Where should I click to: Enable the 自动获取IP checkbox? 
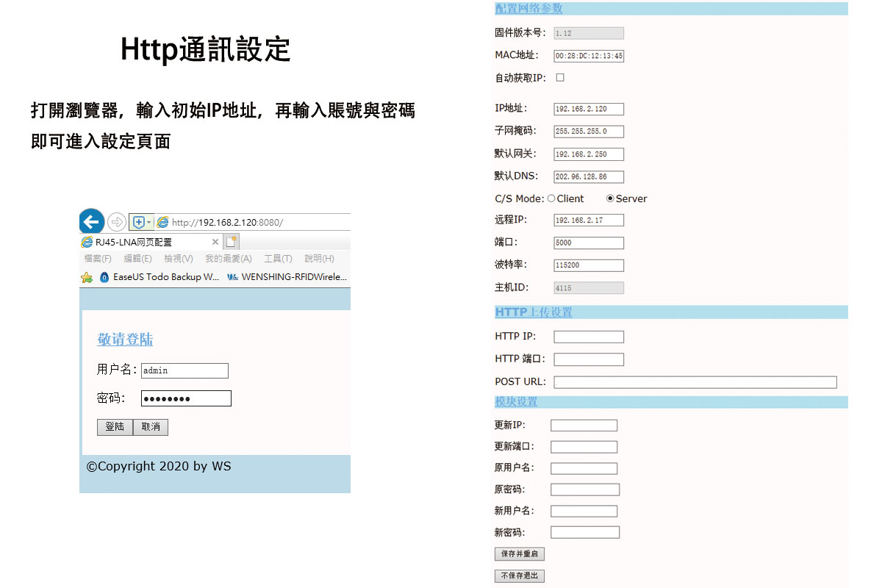(560, 77)
